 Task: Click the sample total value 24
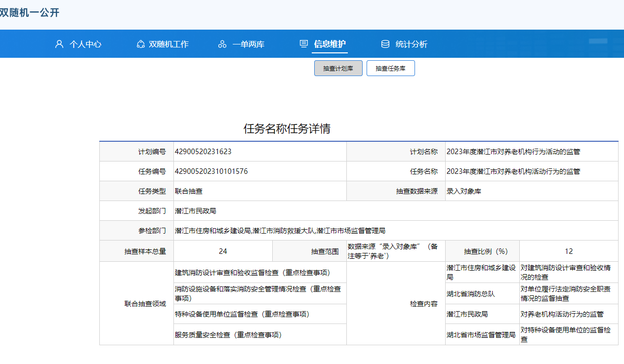point(223,251)
